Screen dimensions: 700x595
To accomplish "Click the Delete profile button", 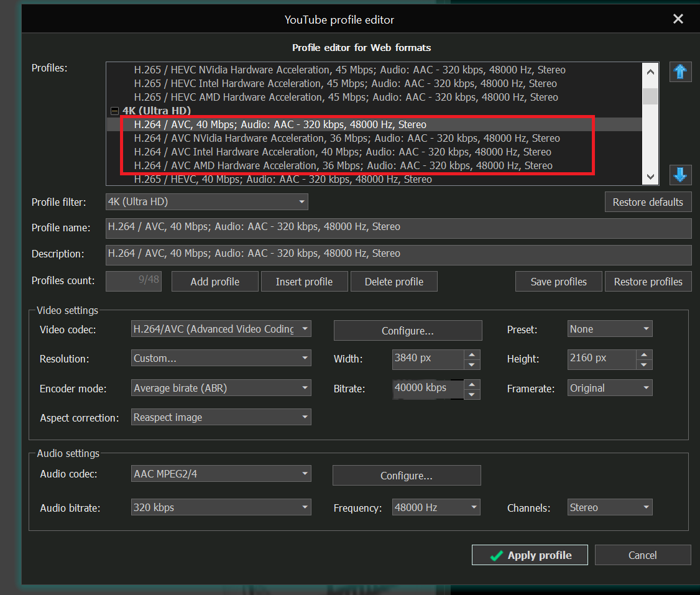I will click(394, 282).
